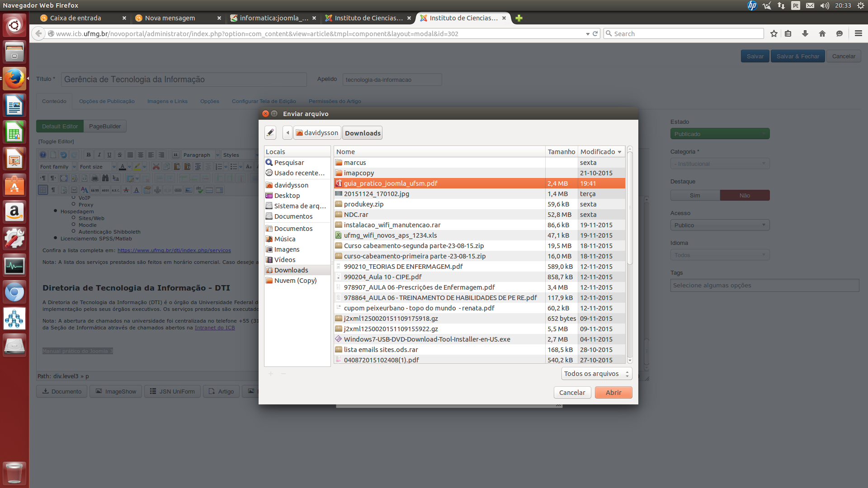868x488 pixels.
Task: Open the Firefox hamburger menu
Action: click(x=859, y=34)
